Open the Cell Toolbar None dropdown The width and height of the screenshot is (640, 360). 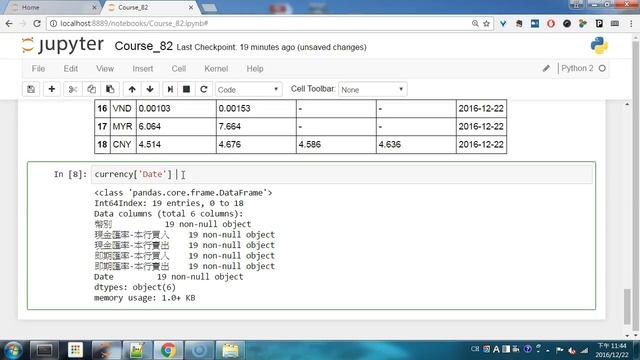[x=373, y=89]
